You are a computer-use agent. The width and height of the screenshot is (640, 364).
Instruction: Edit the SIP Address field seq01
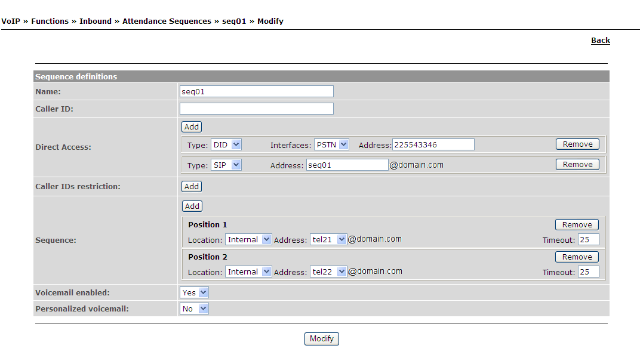(347, 165)
